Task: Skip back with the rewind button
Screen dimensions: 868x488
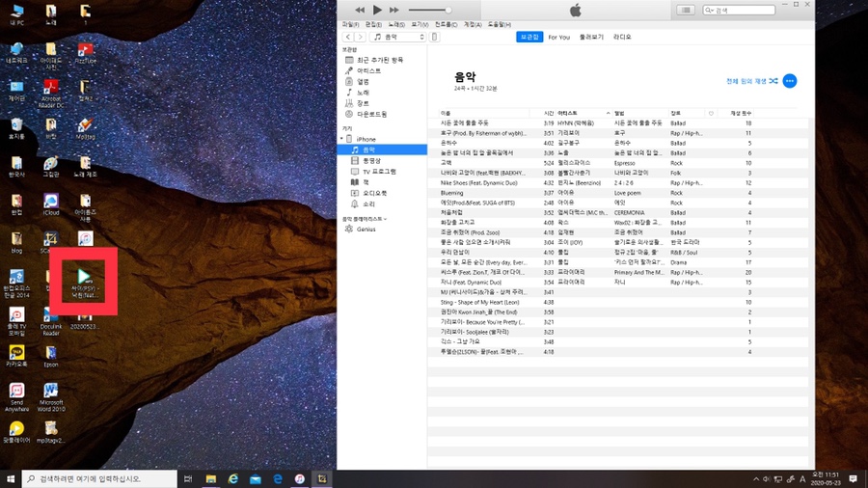Action: 360,10
